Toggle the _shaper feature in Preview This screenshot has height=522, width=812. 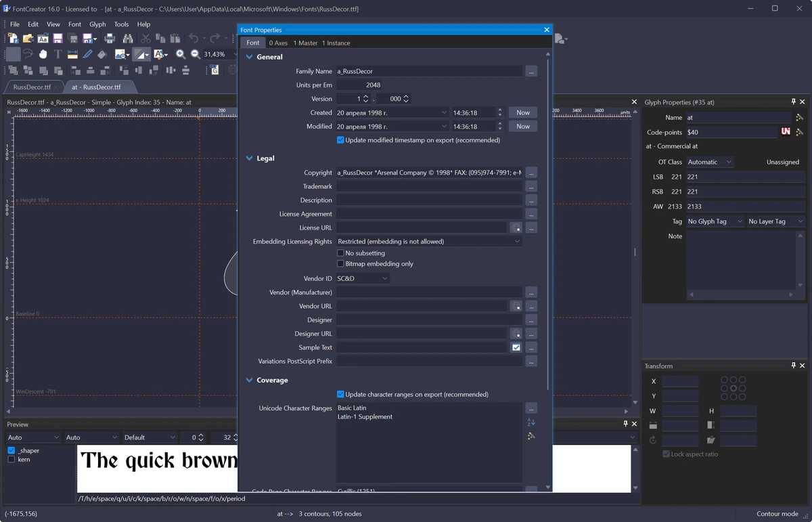12,450
